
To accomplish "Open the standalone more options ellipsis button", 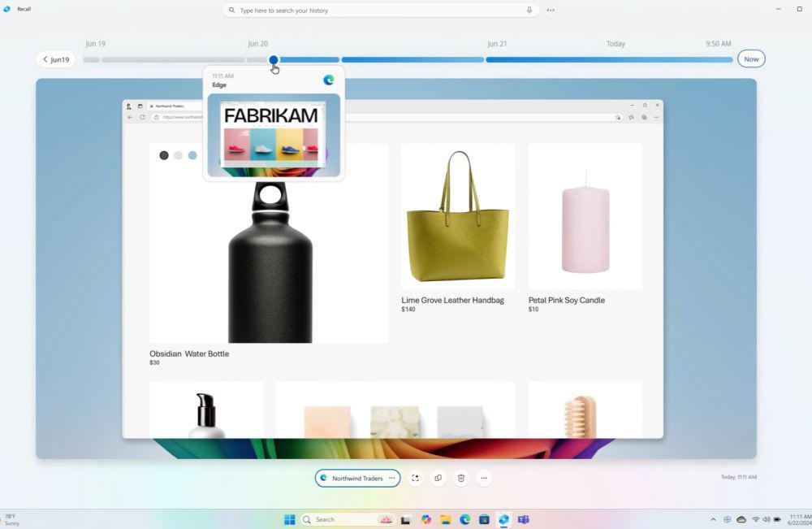I will click(x=484, y=478).
